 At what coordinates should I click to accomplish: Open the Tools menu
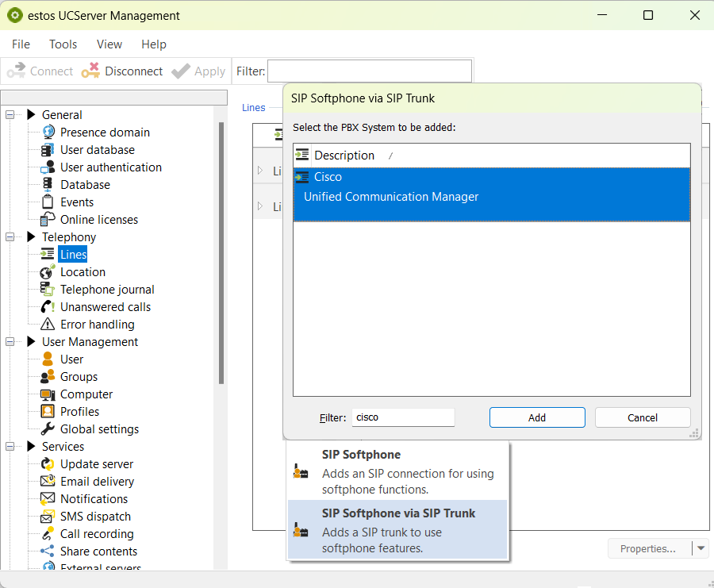[x=63, y=44]
